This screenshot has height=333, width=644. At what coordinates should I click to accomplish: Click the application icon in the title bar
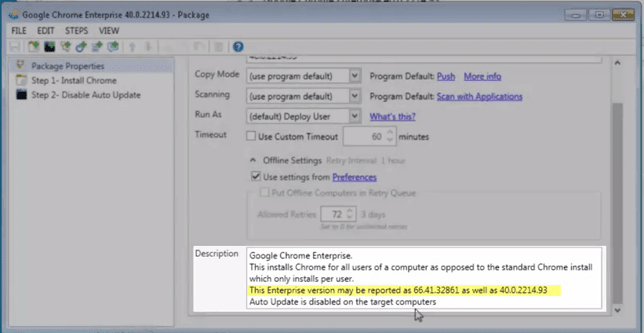[13, 15]
